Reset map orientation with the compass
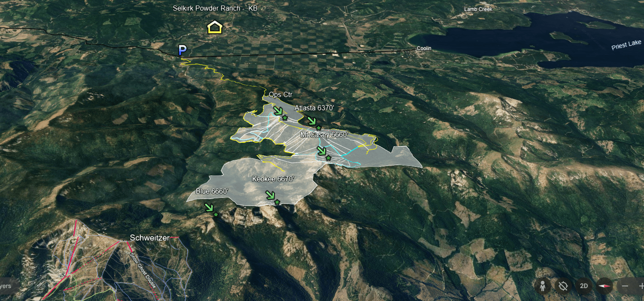644x301 pixels. (605, 286)
